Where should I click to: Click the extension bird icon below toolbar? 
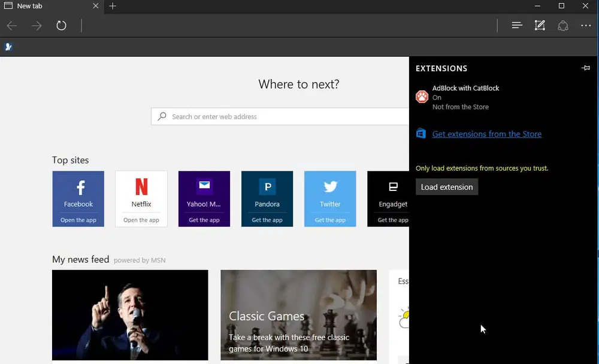click(8, 46)
